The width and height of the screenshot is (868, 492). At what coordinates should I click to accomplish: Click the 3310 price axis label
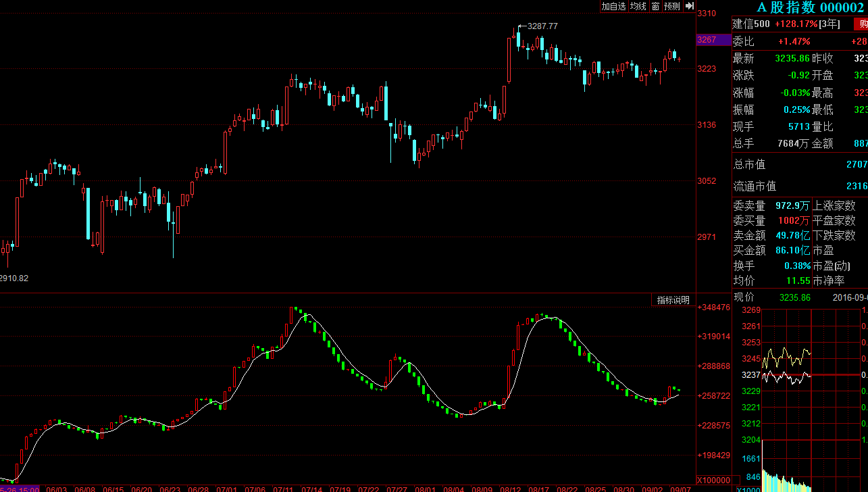click(x=707, y=13)
